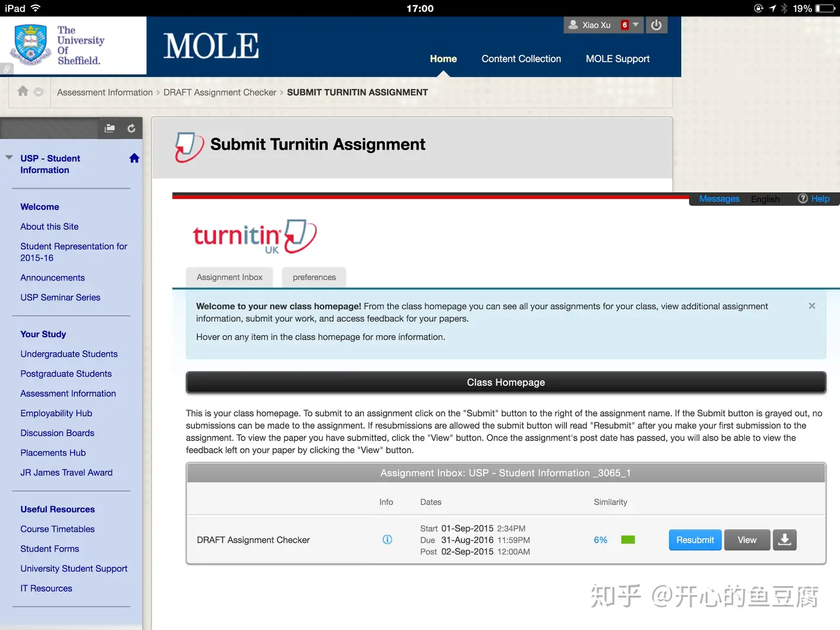Open Postgraduate Students sidebar link
Screen dimensions: 840x630
click(66, 374)
